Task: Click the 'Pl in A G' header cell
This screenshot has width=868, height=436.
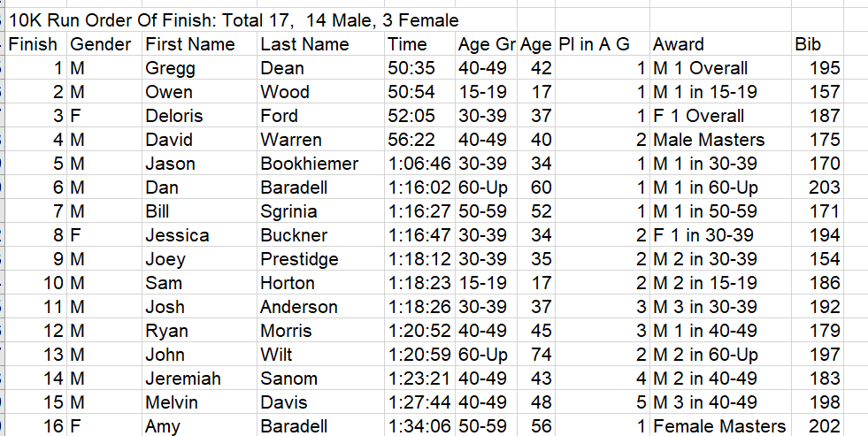Action: pos(595,44)
